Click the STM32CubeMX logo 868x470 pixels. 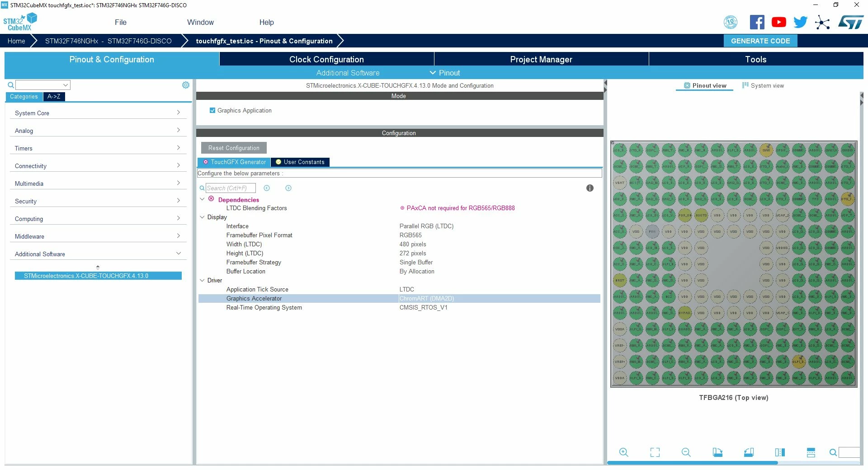click(x=20, y=22)
